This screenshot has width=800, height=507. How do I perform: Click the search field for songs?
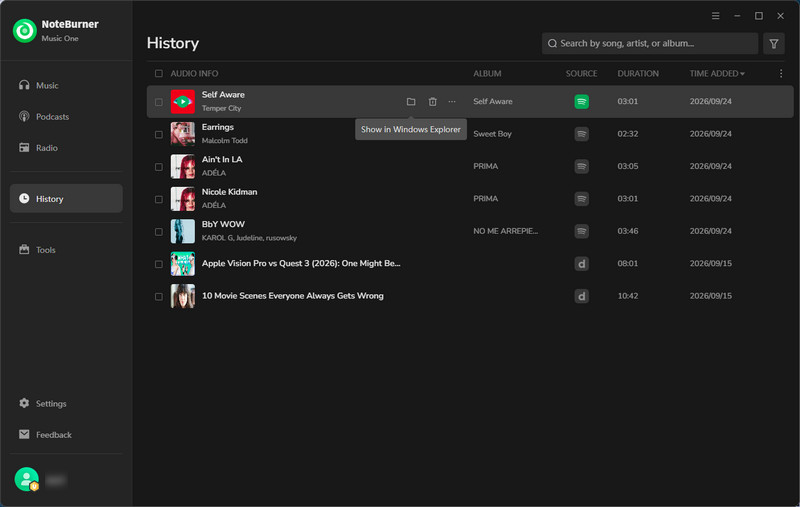coord(650,43)
